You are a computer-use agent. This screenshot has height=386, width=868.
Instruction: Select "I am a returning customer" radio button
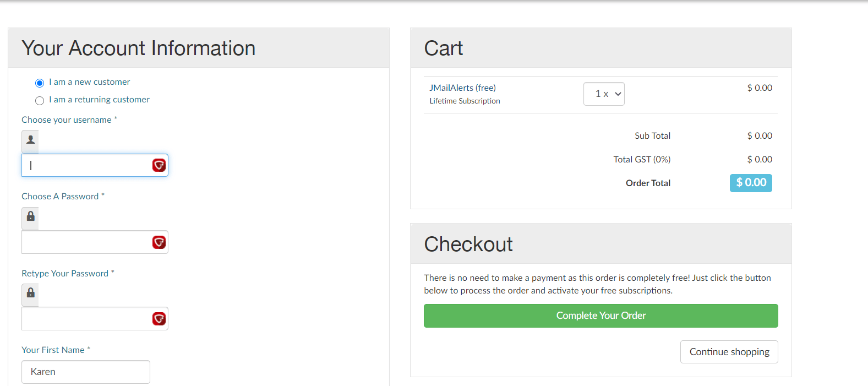(x=40, y=101)
